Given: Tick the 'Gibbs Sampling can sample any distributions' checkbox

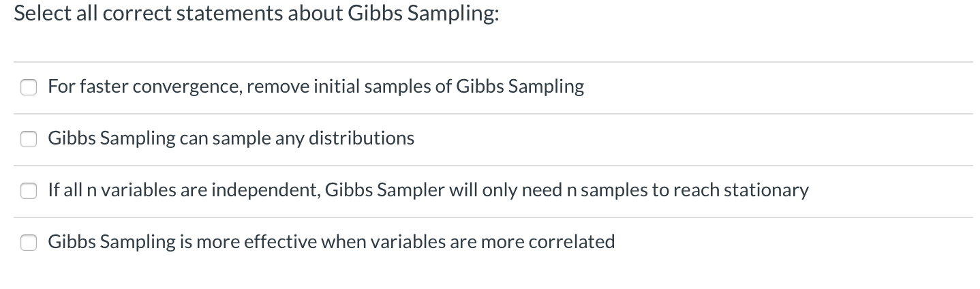Looking at the screenshot, I should pyautogui.click(x=29, y=139).
